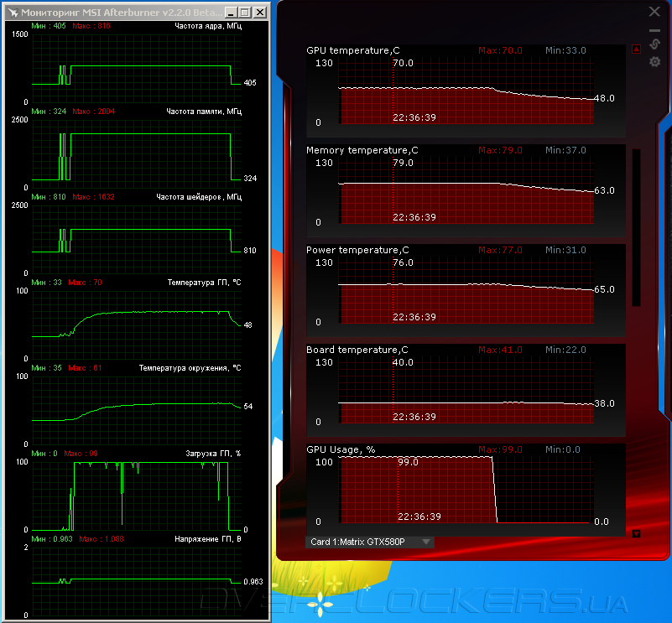This screenshot has width=672, height=623.
Task: Click the red scroll-up arrow beside GPU temperature
Action: (637, 49)
